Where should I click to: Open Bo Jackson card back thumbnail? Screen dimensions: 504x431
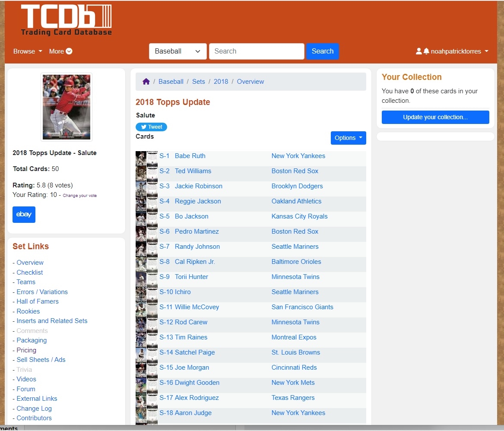click(x=152, y=219)
